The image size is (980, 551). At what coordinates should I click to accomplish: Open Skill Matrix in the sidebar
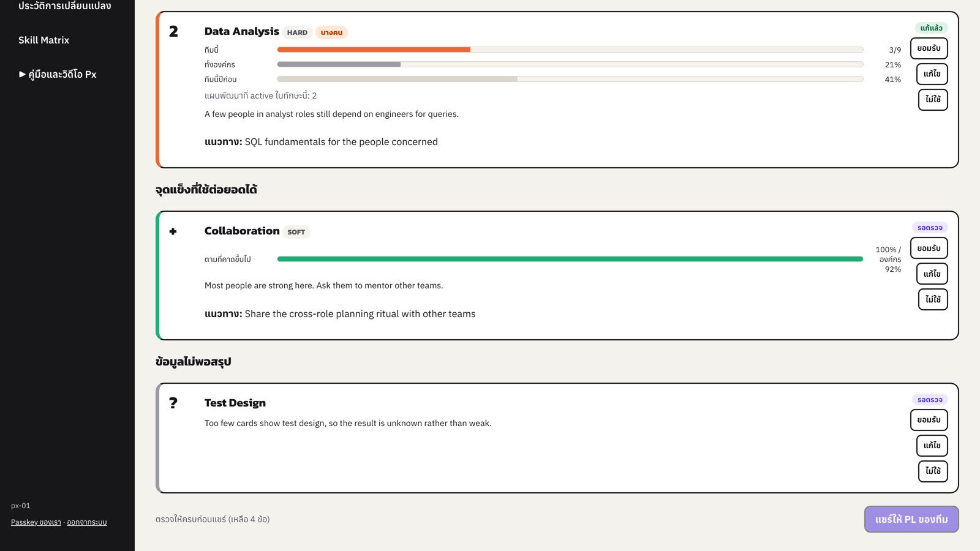click(43, 40)
